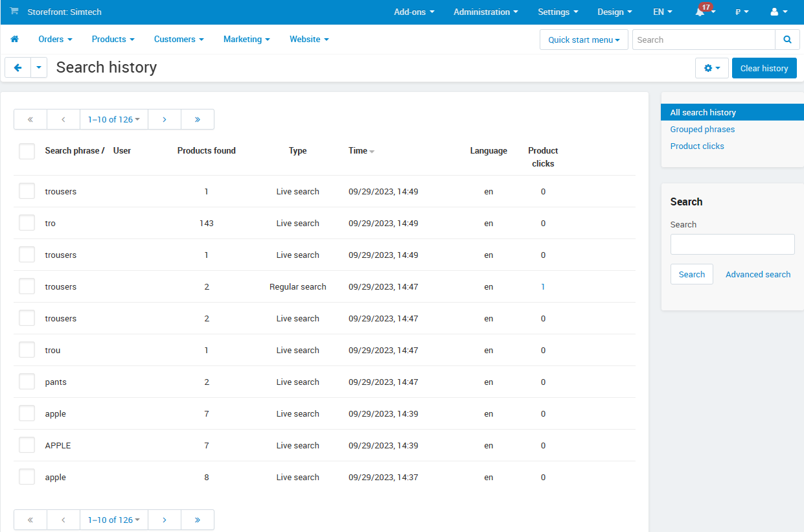Click the user account icon

click(x=774, y=12)
